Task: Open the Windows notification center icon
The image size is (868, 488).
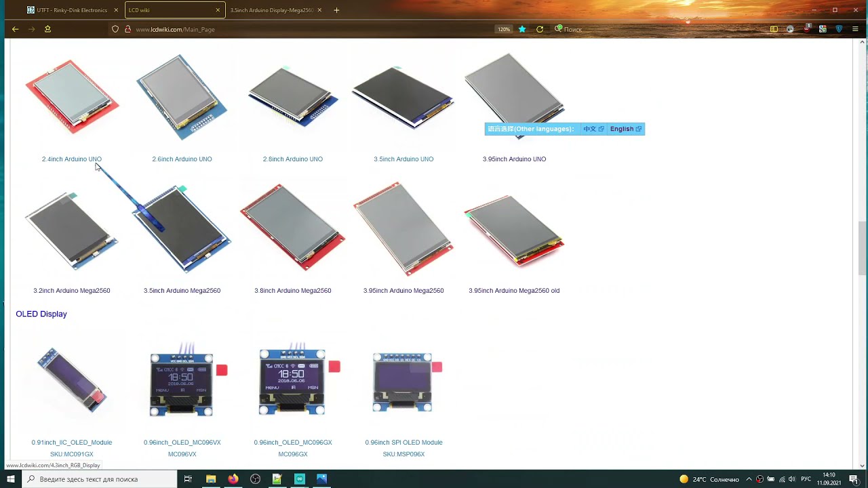Action: (854, 479)
